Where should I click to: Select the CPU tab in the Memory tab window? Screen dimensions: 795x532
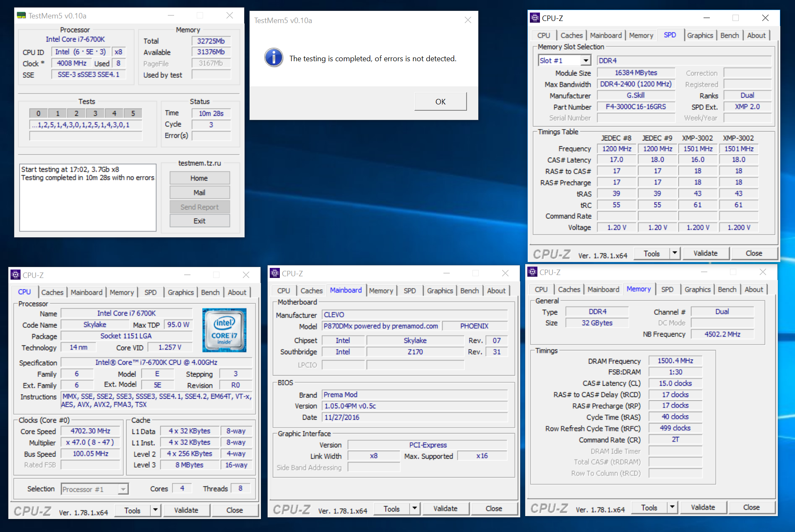pos(541,289)
